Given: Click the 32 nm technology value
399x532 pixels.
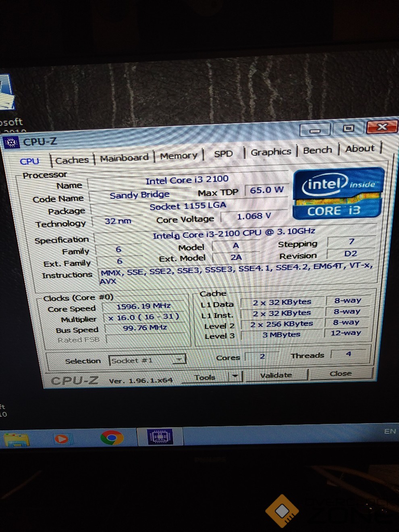Looking at the screenshot, I should 118,221.
